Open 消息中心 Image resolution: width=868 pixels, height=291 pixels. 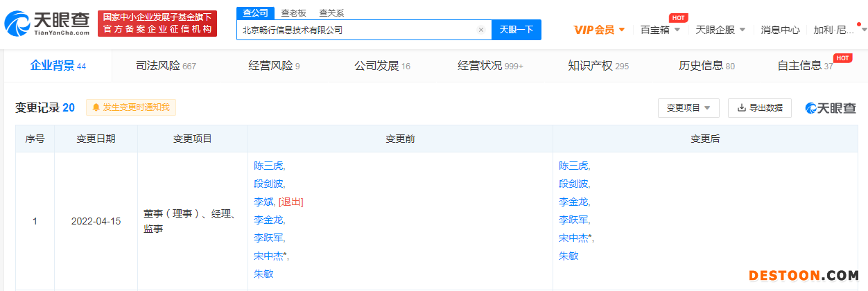(x=780, y=30)
